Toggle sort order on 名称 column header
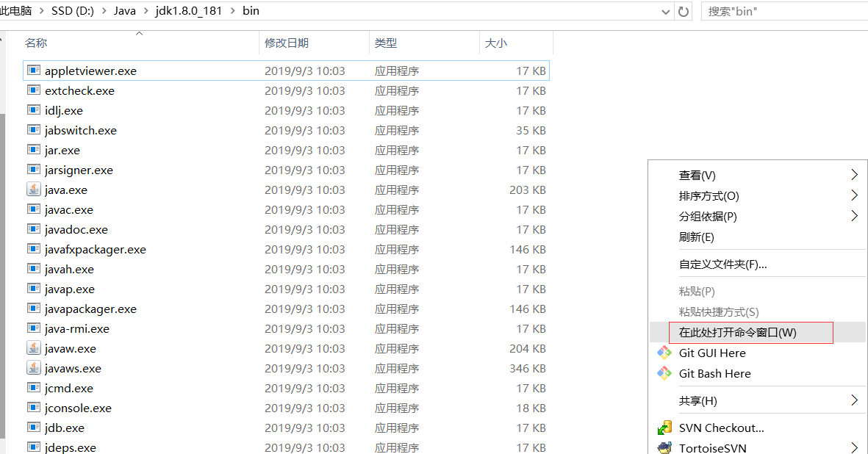This screenshot has height=454, width=868. pos(37,43)
